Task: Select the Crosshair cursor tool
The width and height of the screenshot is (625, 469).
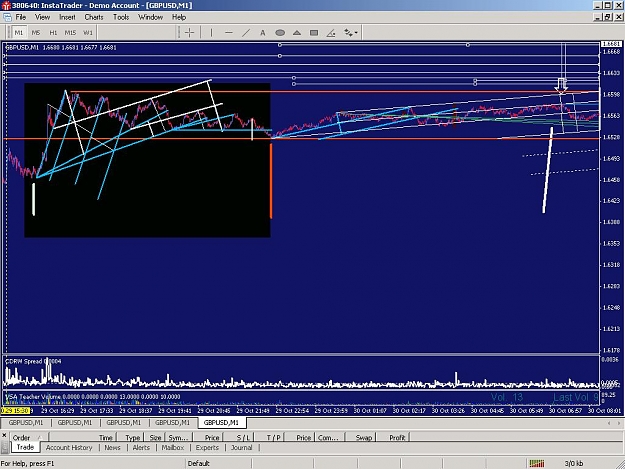Action: coord(189,33)
